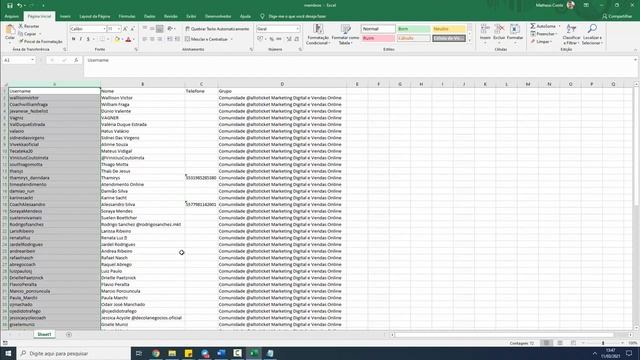
Task: Adjust the zoom slider in status bar
Action: (602, 343)
